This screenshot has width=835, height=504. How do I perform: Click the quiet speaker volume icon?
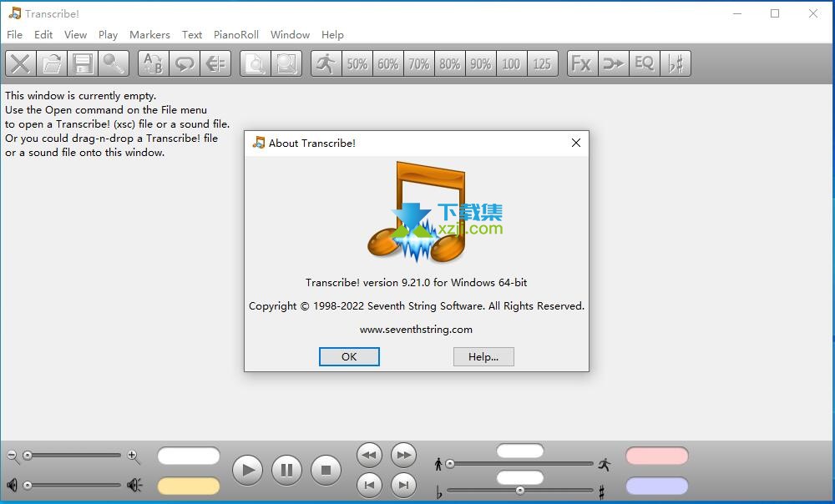(x=12, y=485)
